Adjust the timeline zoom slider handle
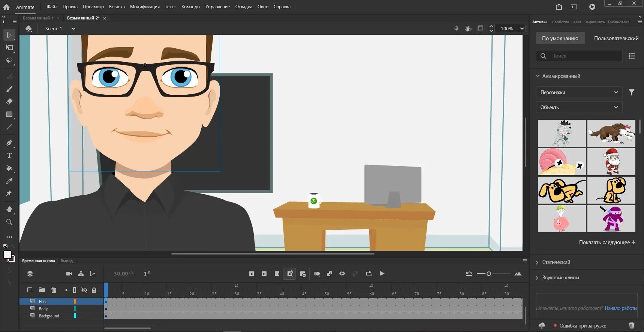 tap(489, 274)
